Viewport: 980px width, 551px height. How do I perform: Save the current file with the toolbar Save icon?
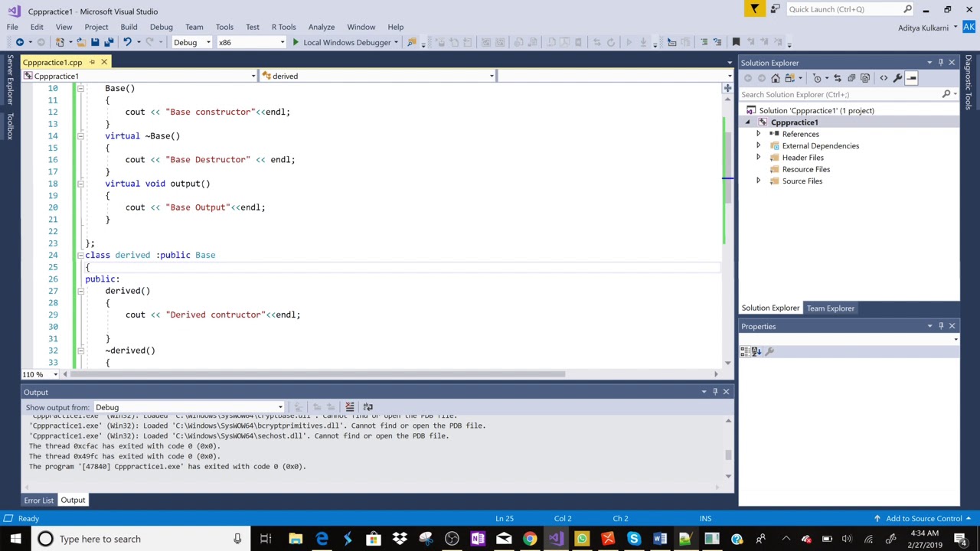click(95, 42)
